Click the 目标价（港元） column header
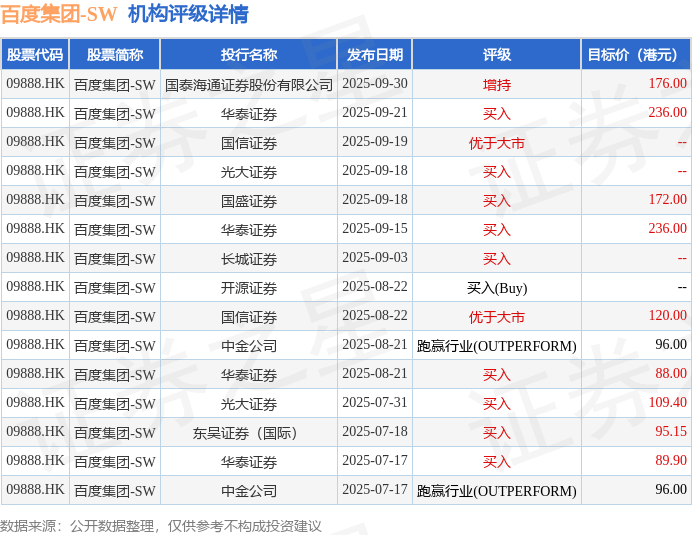The width and height of the screenshot is (692, 535). click(636, 54)
